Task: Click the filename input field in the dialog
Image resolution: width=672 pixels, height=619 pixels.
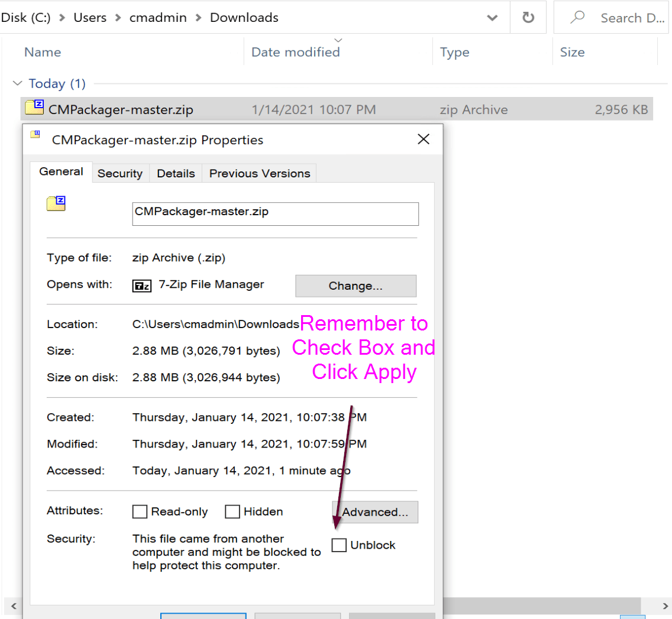Action: coord(275,213)
